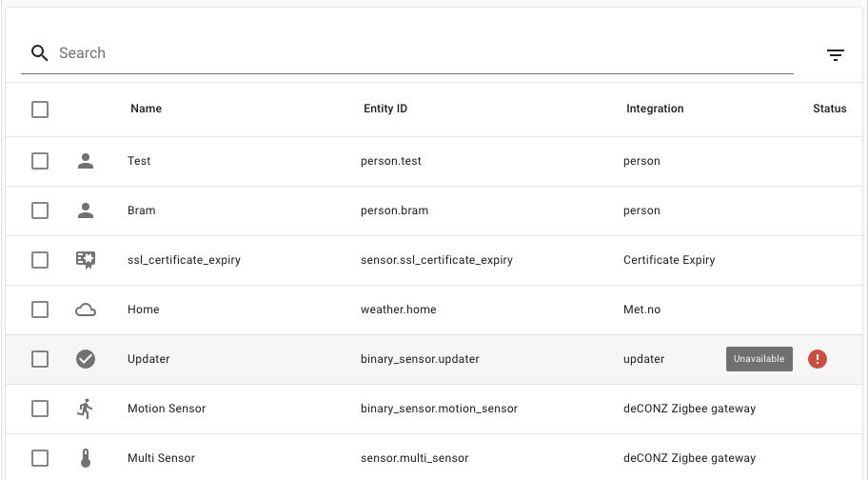The image size is (868, 480).
Task: Click the Status column header
Action: [x=829, y=109]
